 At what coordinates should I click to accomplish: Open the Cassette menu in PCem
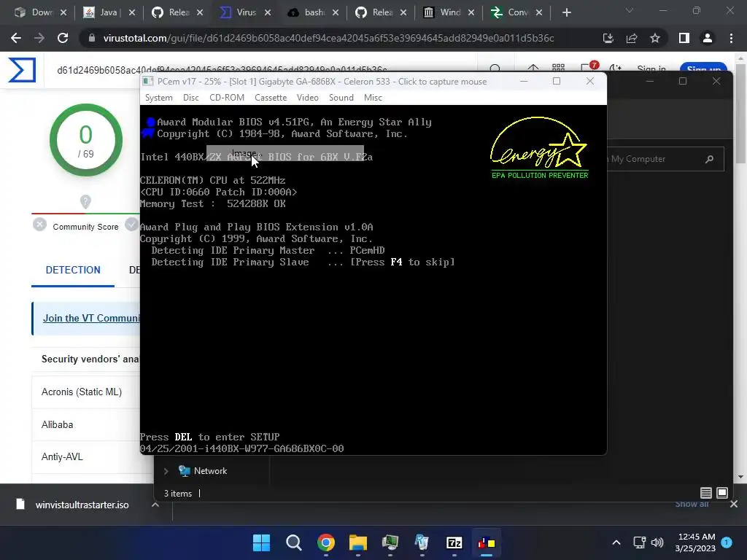coord(271,98)
